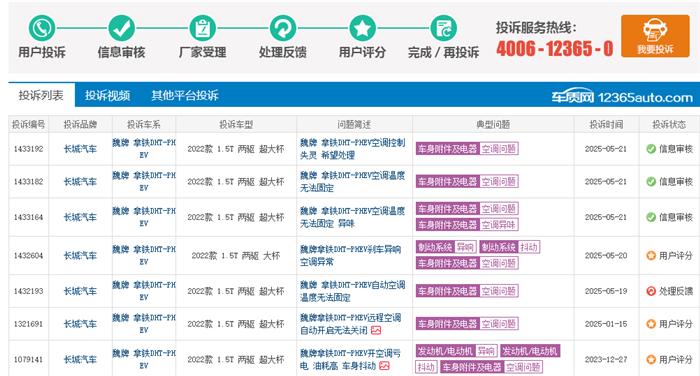Image resolution: width=700 pixels, height=376 pixels.
Task: Click the 处理反馈 refresh step icon
Action: click(283, 28)
